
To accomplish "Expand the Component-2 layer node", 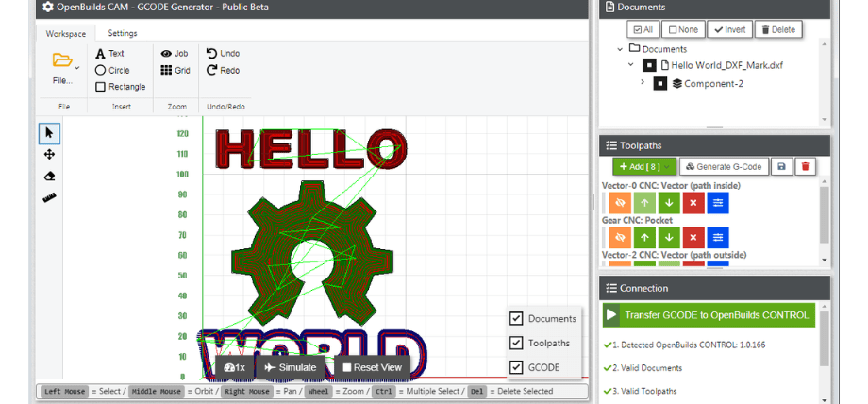I will pos(643,82).
